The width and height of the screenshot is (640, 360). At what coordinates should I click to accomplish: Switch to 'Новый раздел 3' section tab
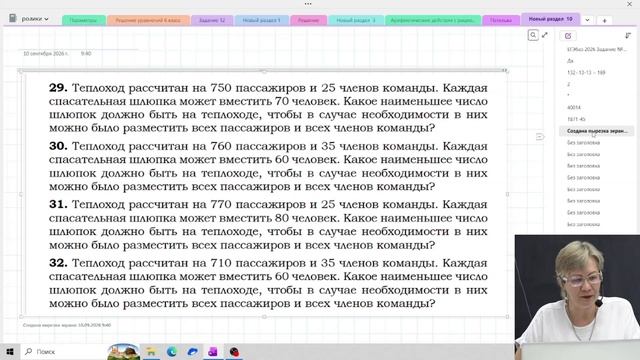click(356, 20)
